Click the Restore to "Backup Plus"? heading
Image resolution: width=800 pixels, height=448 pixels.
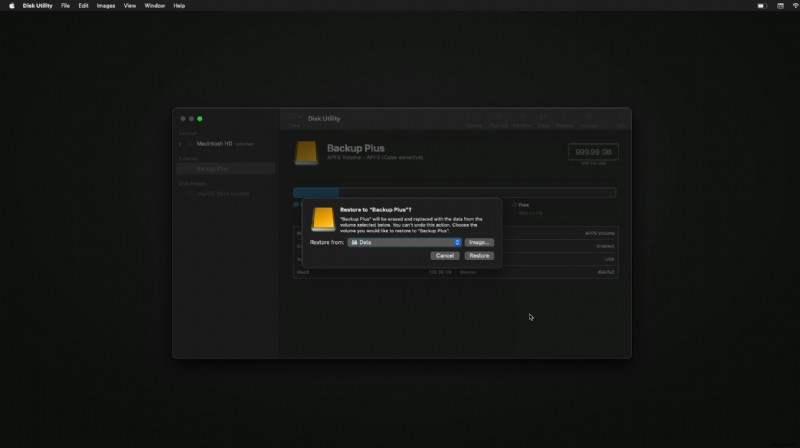[376, 210]
